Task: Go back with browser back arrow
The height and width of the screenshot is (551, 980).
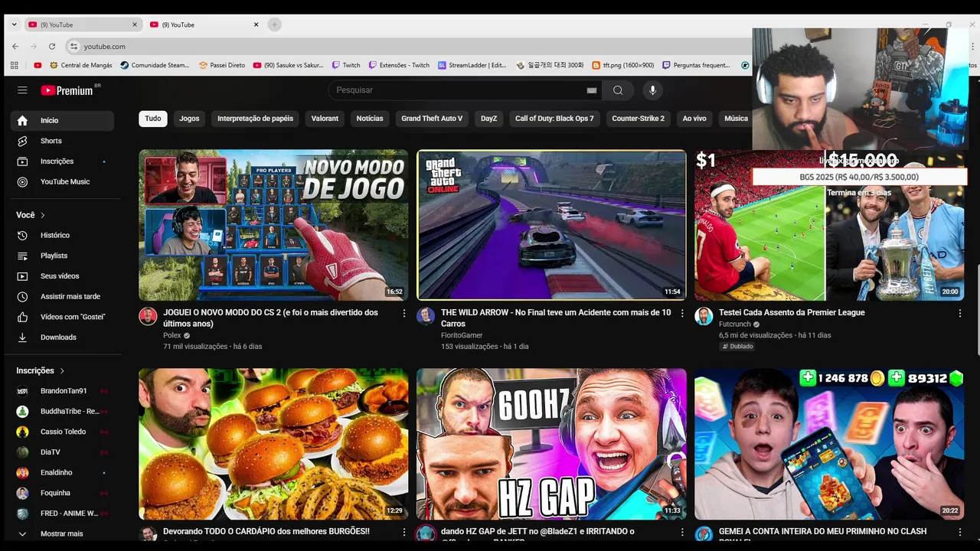Action: pyautogui.click(x=15, y=47)
